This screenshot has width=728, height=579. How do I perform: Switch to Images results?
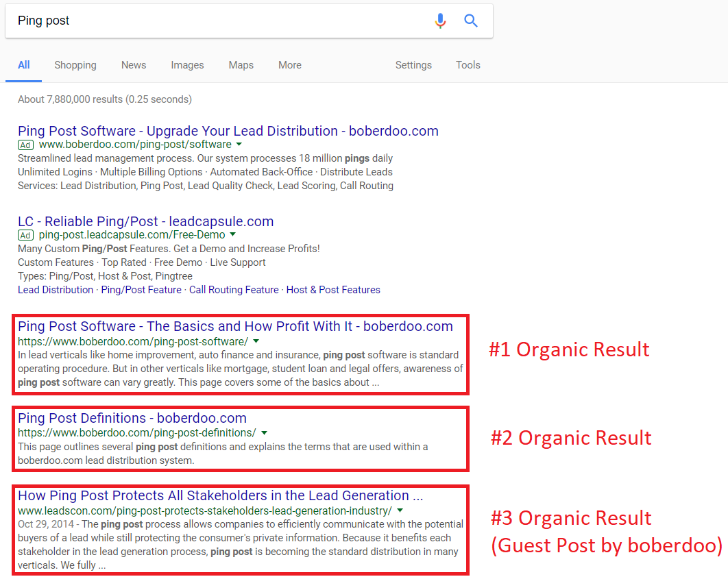coord(187,65)
